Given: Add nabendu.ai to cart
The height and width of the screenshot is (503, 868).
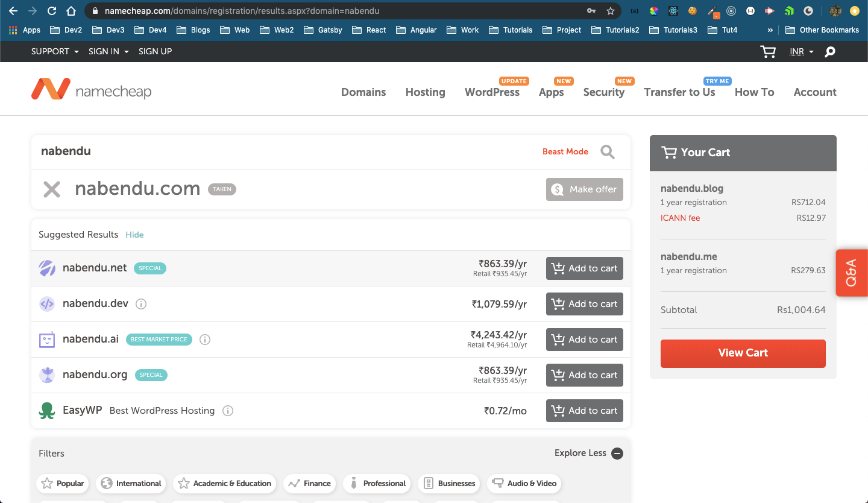Looking at the screenshot, I should (585, 340).
